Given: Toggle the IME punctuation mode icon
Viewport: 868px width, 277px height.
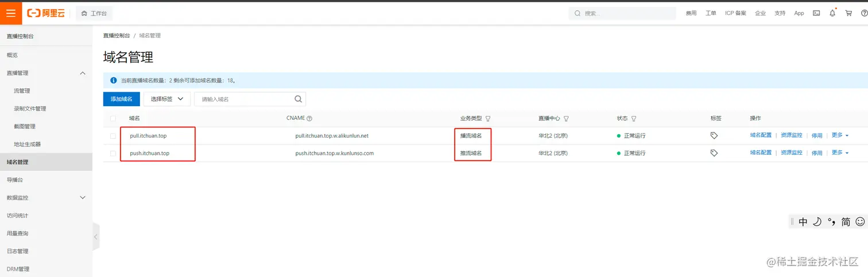Looking at the screenshot, I should [831, 222].
